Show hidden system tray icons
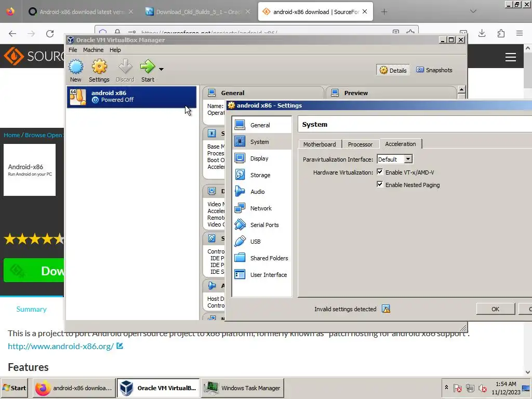Viewport: 532px width, 399px height. (x=446, y=388)
